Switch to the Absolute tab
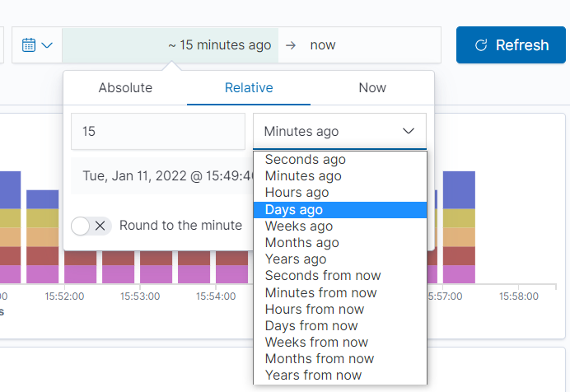570x392 pixels. click(x=125, y=88)
